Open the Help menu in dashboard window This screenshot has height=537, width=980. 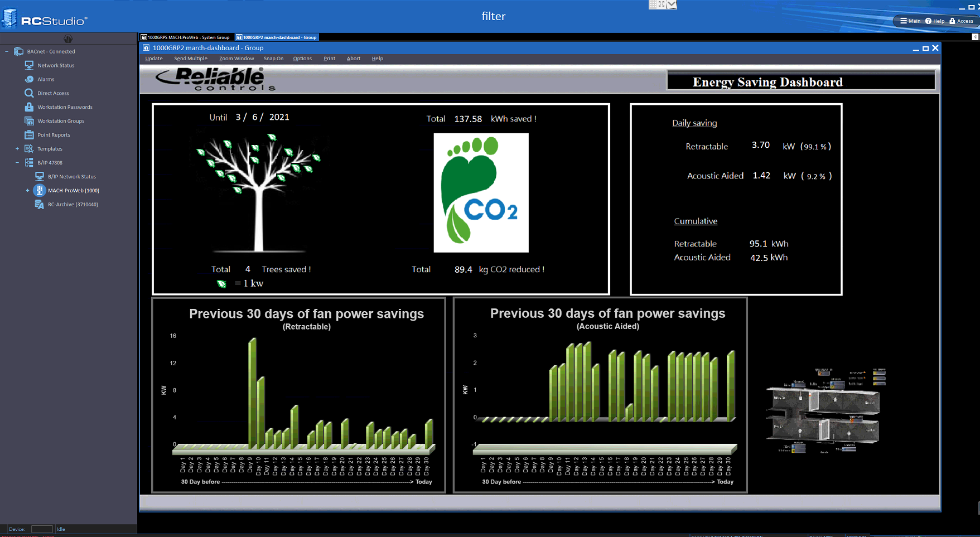click(x=378, y=59)
